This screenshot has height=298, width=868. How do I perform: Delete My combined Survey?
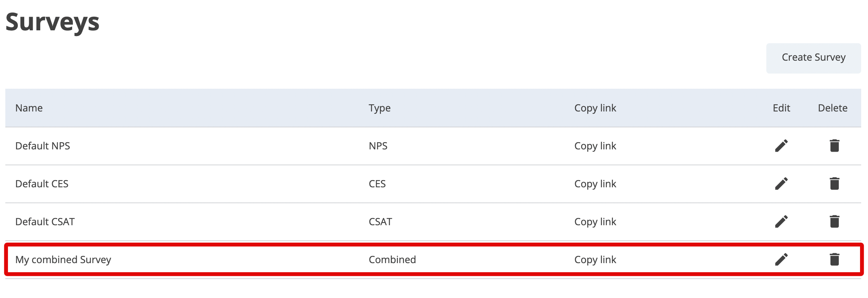click(x=834, y=259)
